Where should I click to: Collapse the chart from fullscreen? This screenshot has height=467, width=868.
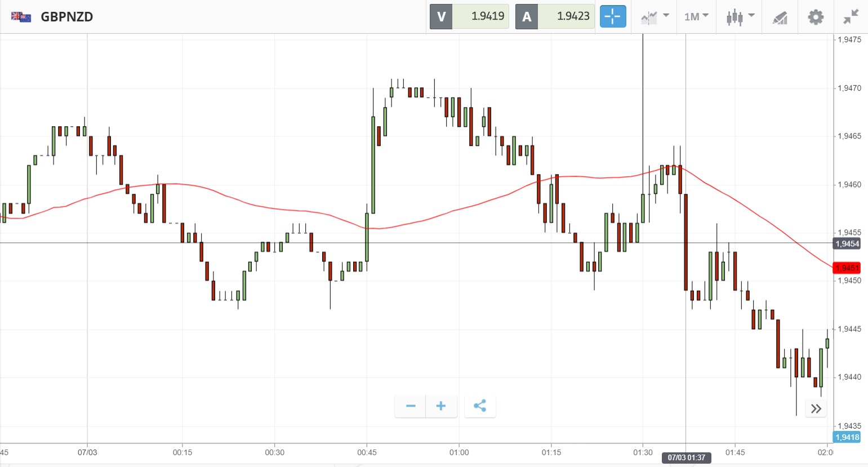click(851, 17)
